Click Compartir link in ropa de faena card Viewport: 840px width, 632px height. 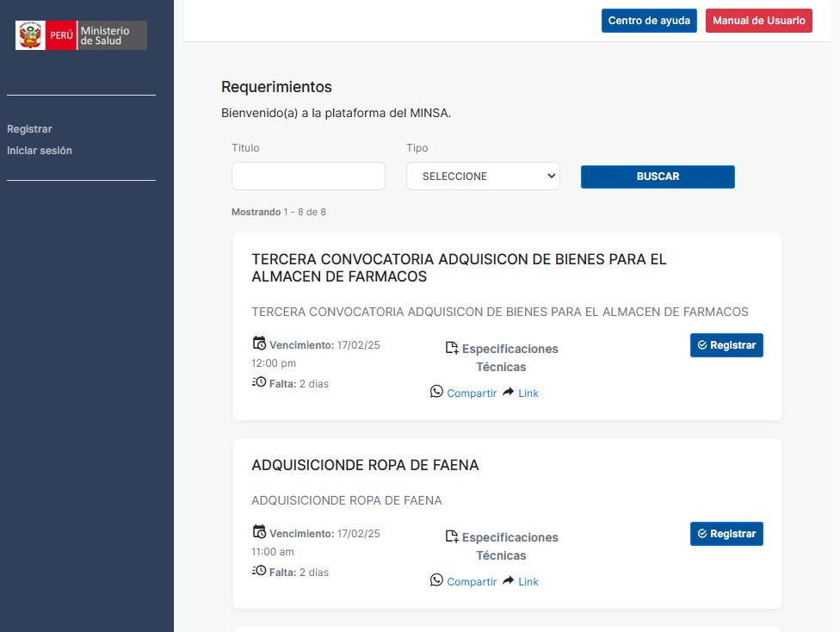click(x=472, y=582)
